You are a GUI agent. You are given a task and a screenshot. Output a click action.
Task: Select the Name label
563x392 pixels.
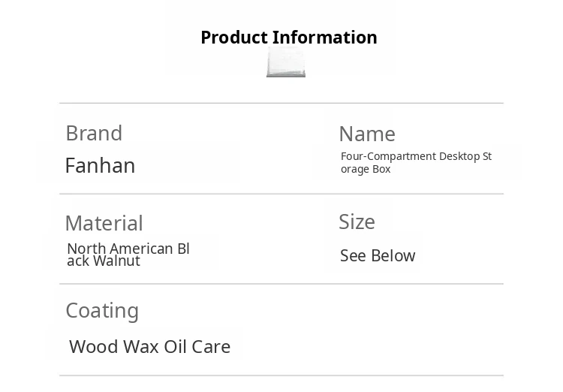coord(367,134)
